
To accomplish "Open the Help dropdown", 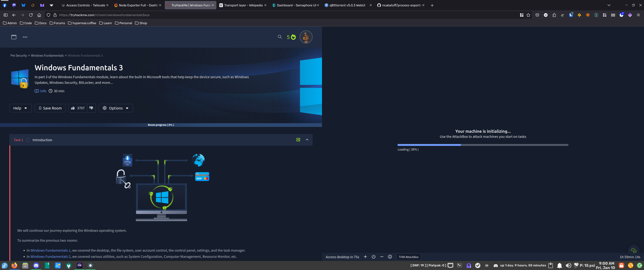I will pyautogui.click(x=20, y=108).
